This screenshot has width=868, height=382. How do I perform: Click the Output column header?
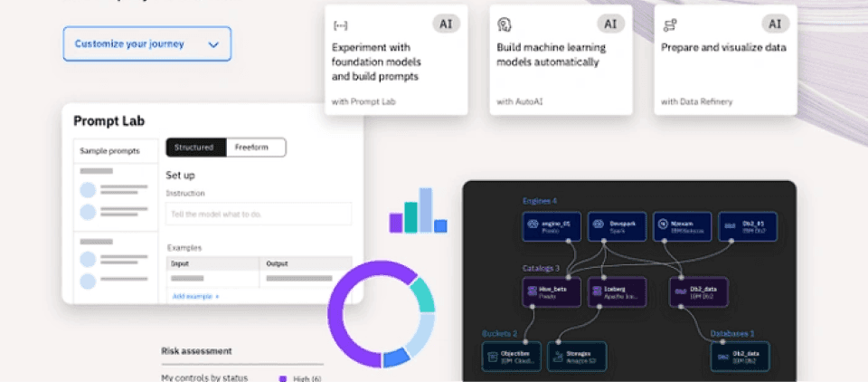(306, 263)
